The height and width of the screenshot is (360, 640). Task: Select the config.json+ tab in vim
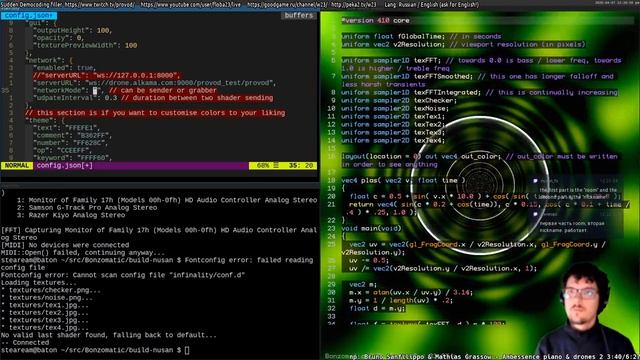point(29,16)
